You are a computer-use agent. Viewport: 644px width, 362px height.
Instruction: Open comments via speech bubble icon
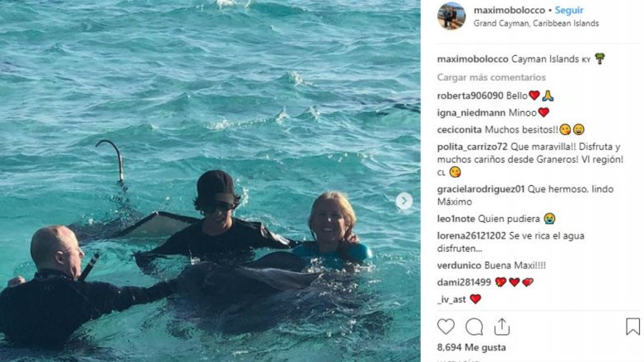(474, 327)
